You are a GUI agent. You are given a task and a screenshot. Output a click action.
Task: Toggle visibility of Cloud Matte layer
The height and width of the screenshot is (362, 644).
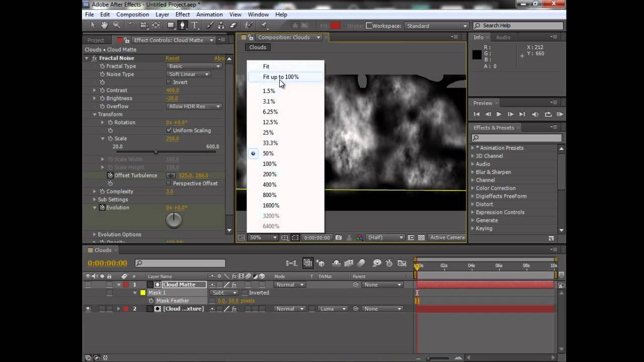click(x=88, y=285)
